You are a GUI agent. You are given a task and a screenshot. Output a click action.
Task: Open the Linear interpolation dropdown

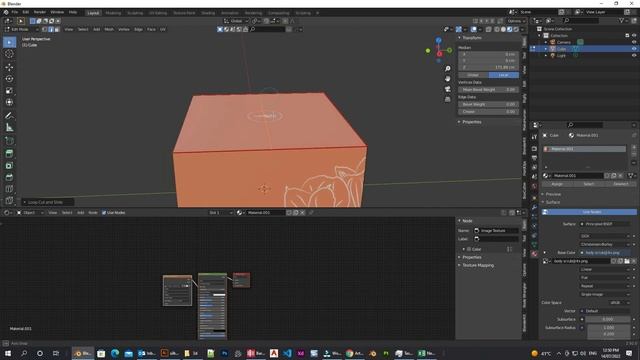tap(604, 269)
